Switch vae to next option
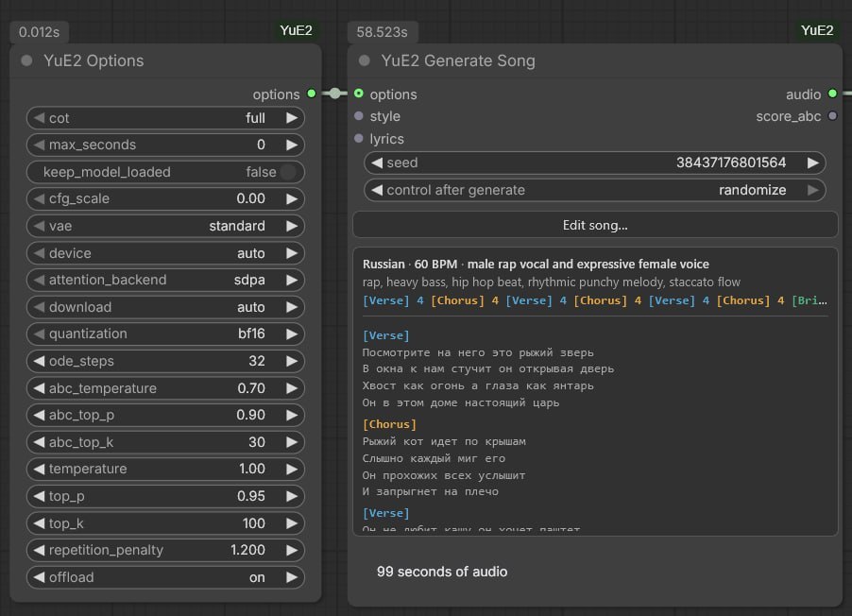This screenshot has height=616, width=852. pyautogui.click(x=292, y=226)
